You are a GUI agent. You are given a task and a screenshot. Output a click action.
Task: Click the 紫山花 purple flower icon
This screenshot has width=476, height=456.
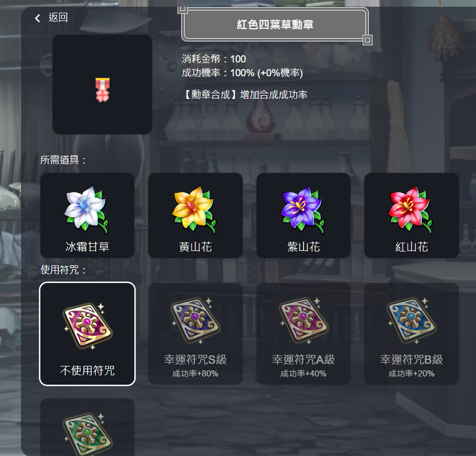tap(302, 209)
